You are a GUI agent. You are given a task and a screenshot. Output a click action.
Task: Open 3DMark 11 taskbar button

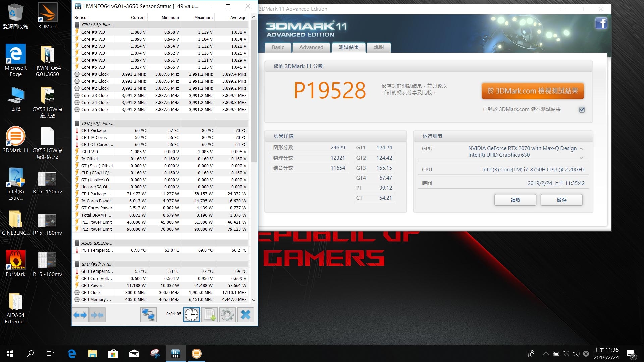197,354
